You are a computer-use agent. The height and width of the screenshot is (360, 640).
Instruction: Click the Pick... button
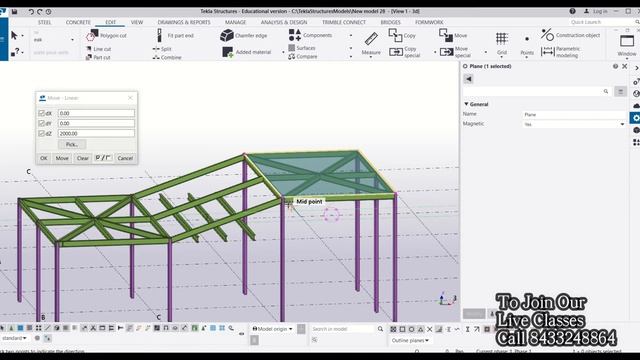tap(72, 144)
